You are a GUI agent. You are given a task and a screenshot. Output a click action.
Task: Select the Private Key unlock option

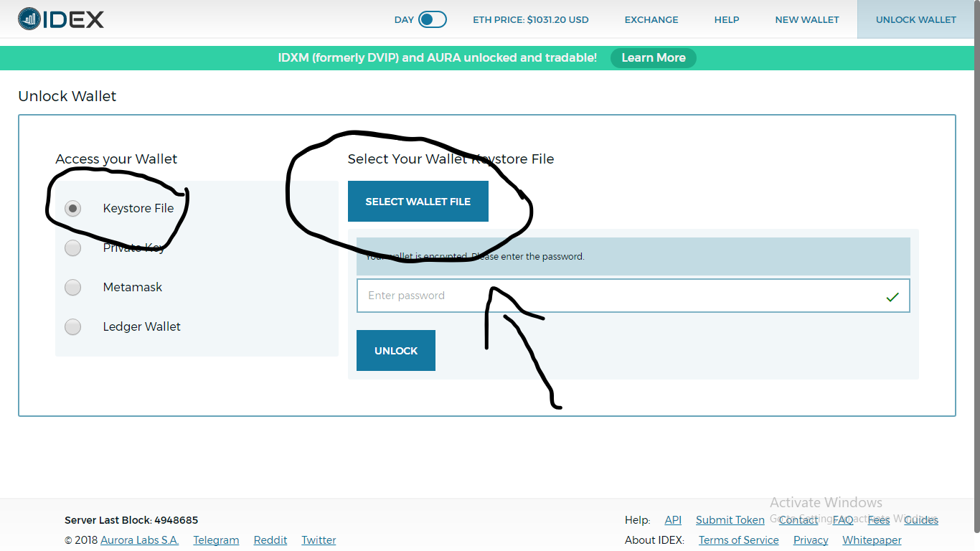[72, 248]
